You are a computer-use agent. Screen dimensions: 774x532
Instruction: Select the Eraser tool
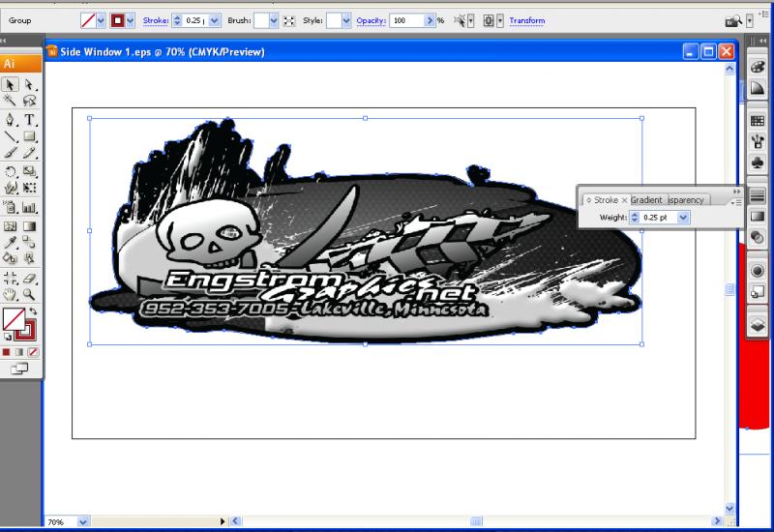30,279
